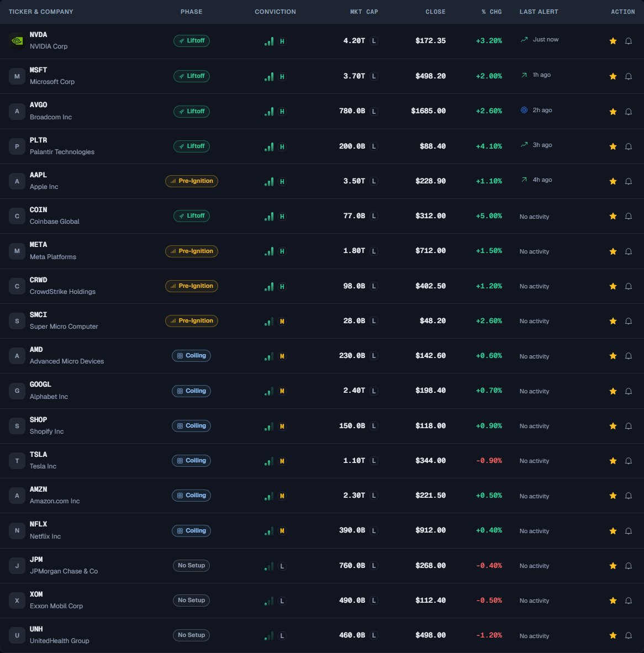This screenshot has width=644, height=653.
Task: Click the AAPL Pre-Ignition badge
Action: click(x=192, y=181)
